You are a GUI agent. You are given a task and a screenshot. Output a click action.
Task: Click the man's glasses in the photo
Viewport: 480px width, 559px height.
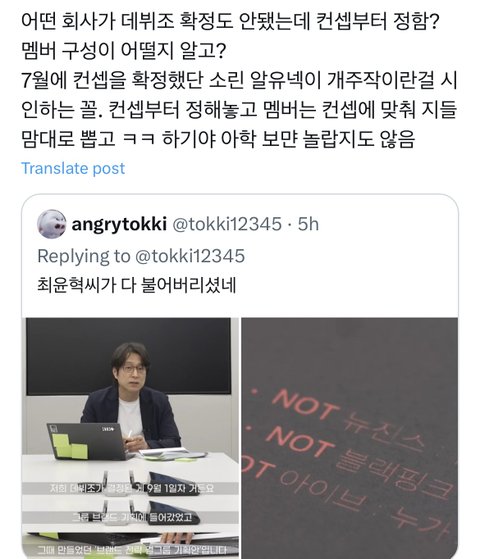pyautogui.click(x=133, y=369)
